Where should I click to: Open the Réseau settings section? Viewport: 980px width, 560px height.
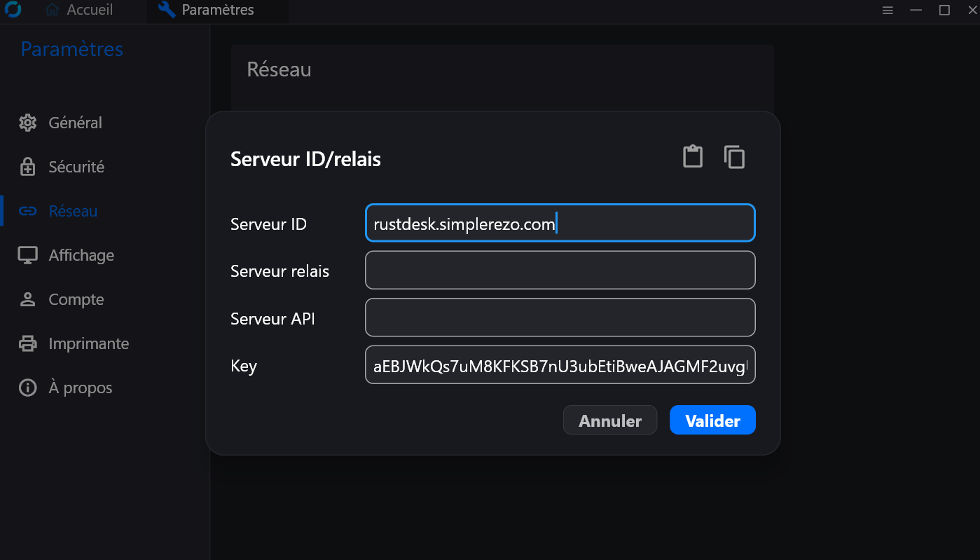tap(73, 211)
